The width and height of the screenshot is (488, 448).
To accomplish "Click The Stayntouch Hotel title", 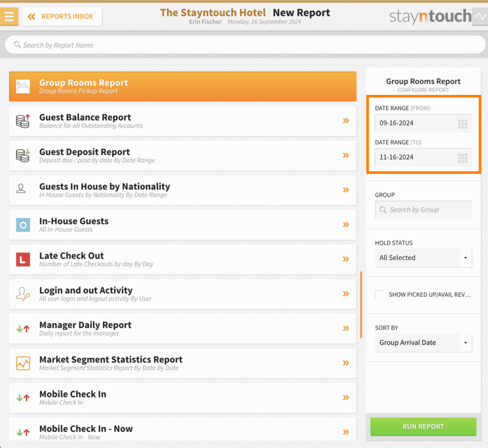I will pyautogui.click(x=213, y=12).
